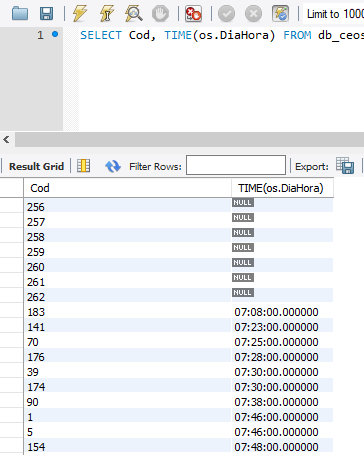Run Explain plan magnifier lightning icon
Screen dimensions: 364x455
click(134, 14)
